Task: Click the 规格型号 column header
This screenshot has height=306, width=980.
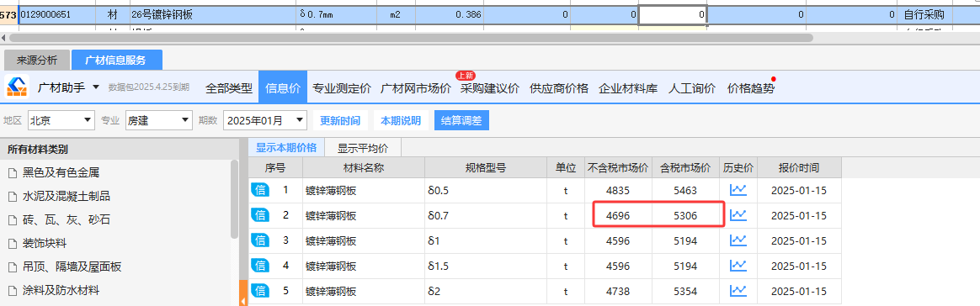Action: [x=486, y=168]
